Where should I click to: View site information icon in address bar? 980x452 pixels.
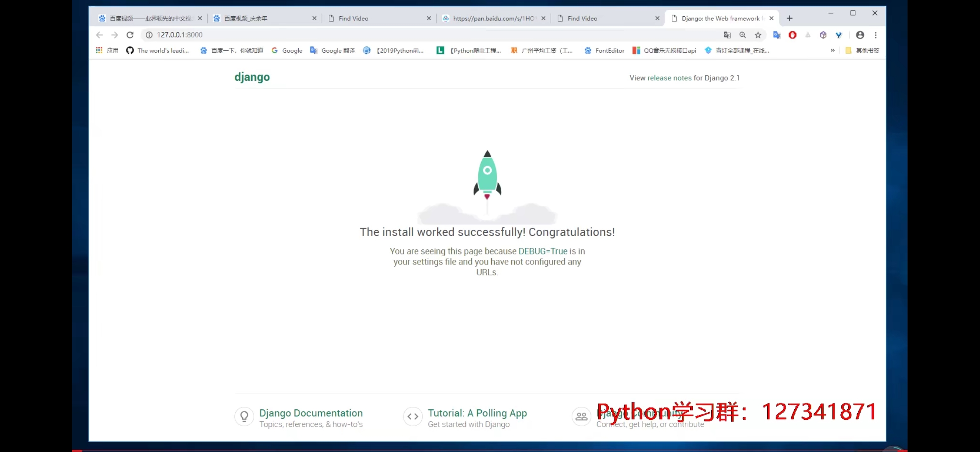[x=149, y=35]
